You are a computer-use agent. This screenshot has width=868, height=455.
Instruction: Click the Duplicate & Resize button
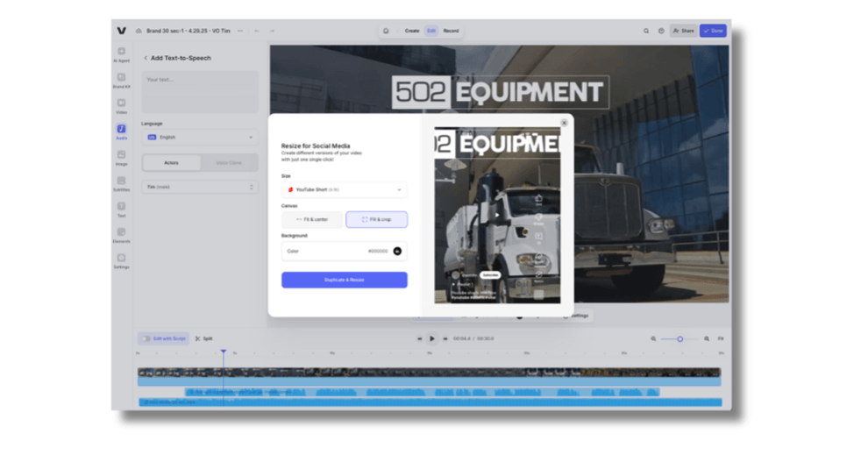pyautogui.click(x=344, y=280)
